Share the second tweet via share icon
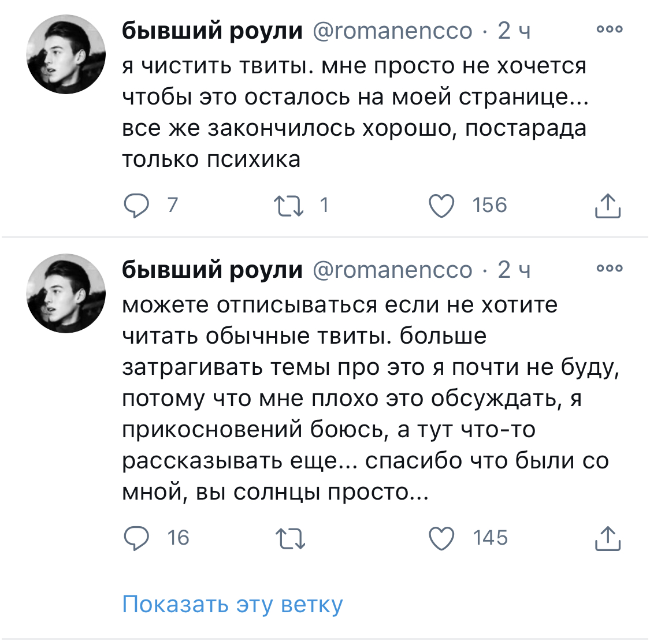The image size is (650, 644). tap(608, 538)
